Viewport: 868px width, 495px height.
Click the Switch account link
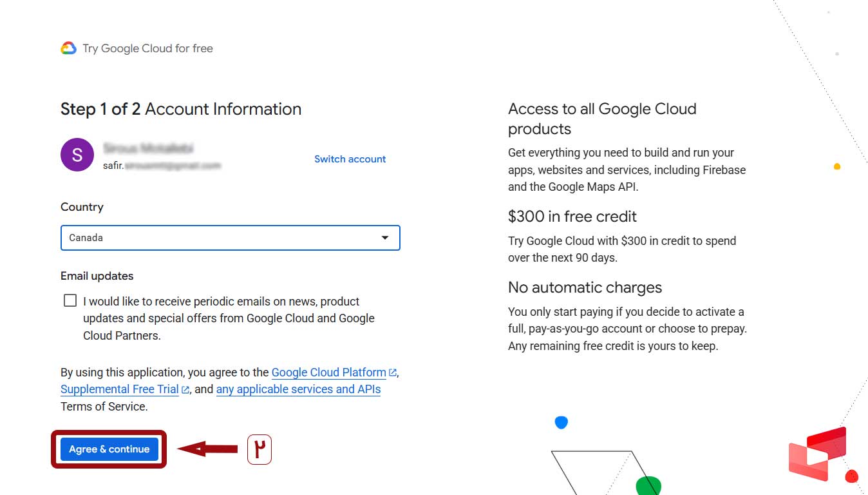click(x=350, y=159)
